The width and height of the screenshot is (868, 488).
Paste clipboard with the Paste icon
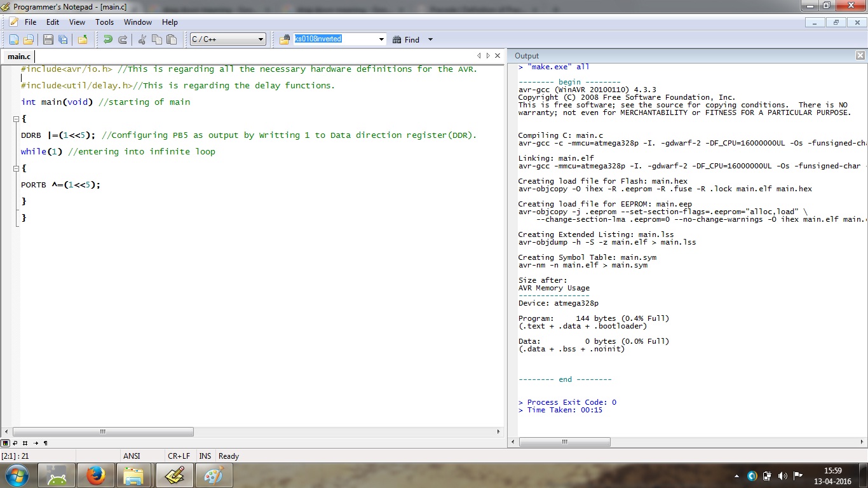tap(172, 39)
